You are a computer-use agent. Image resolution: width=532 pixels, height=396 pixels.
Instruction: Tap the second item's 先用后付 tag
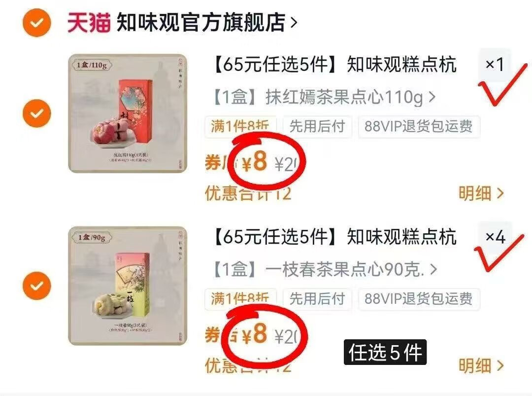click(317, 299)
